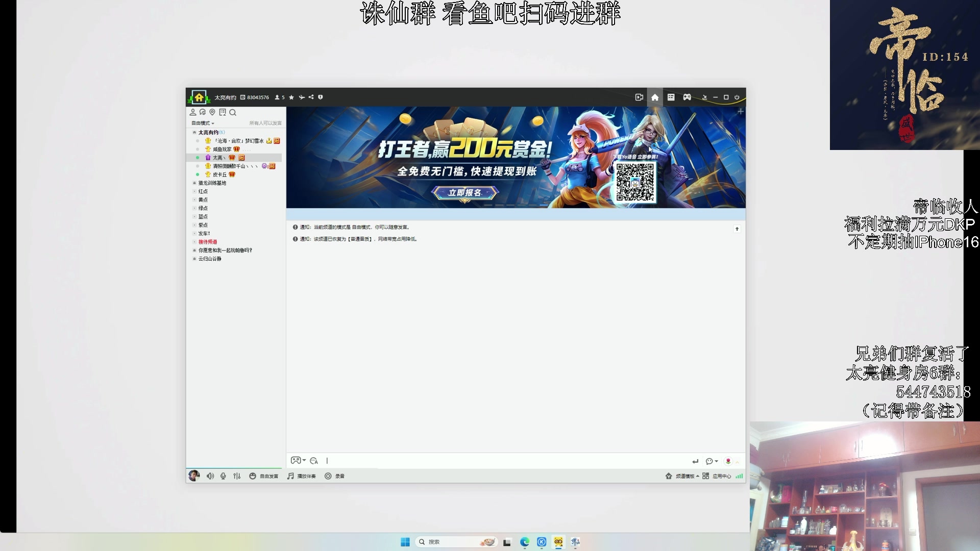Select user 咸鱼玩家
The width and height of the screenshot is (980, 551).
(x=222, y=149)
